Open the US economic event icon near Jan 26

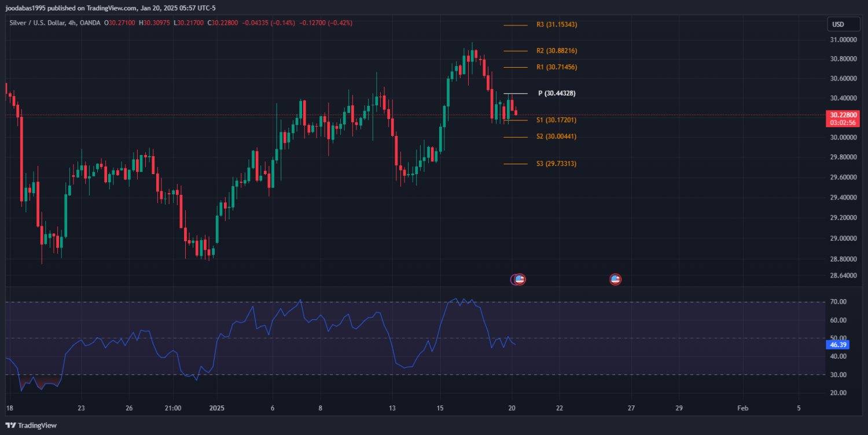click(x=615, y=279)
